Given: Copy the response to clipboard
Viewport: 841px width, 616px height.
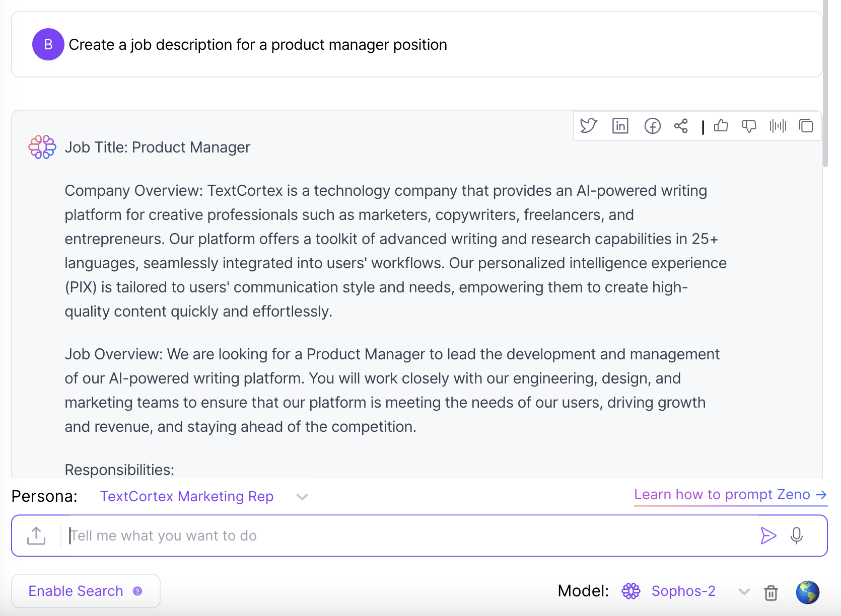Looking at the screenshot, I should tap(806, 126).
